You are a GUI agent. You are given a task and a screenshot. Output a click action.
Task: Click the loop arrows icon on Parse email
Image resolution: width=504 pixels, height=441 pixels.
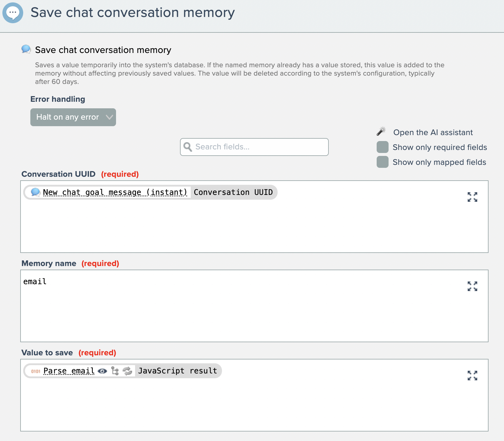coord(127,371)
